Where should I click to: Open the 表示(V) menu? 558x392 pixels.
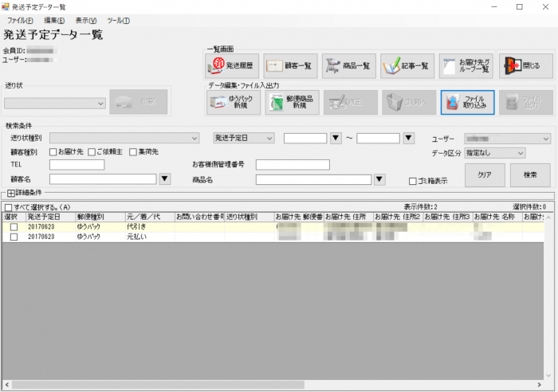pos(86,21)
